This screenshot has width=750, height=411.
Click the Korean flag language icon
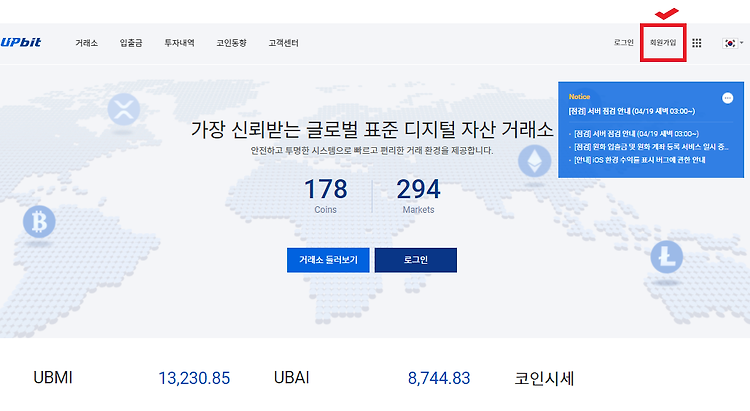[729, 43]
